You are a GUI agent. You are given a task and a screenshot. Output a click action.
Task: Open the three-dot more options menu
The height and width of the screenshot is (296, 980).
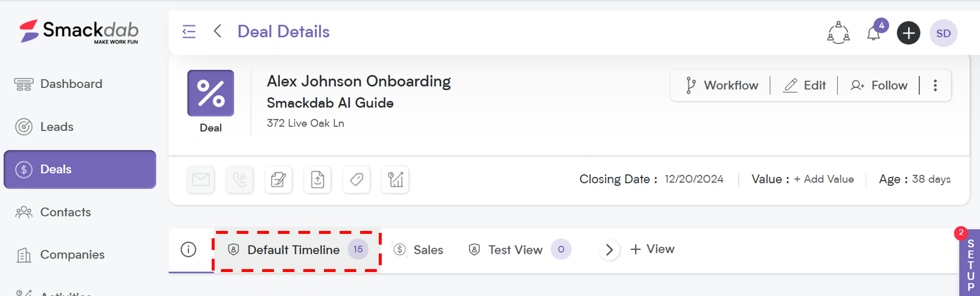pos(935,86)
